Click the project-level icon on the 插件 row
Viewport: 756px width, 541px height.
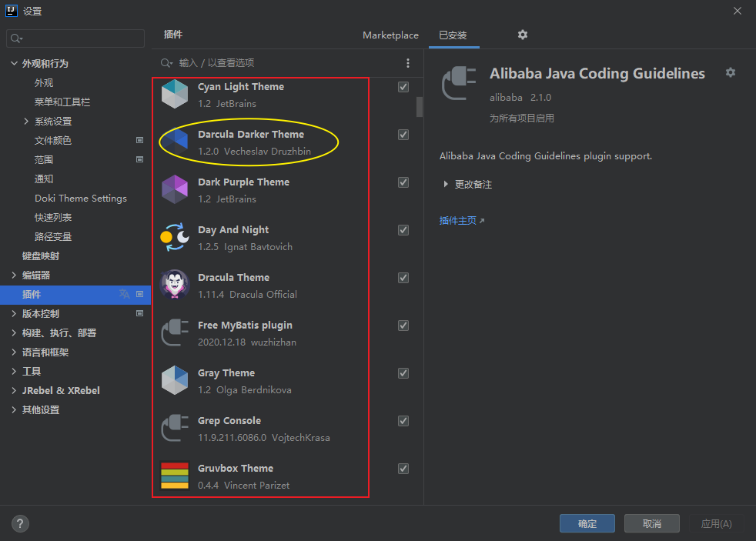coord(140,294)
